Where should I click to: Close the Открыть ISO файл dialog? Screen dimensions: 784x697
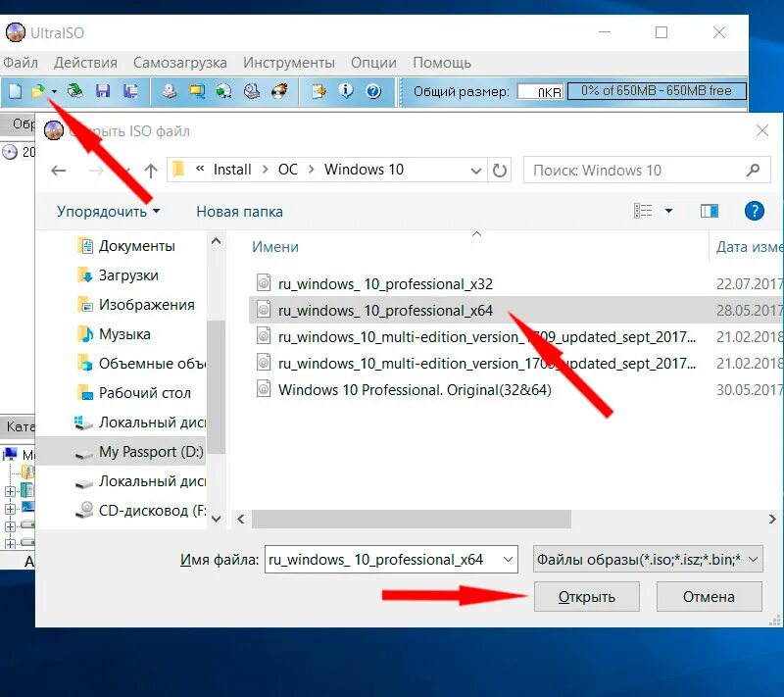tap(762, 131)
